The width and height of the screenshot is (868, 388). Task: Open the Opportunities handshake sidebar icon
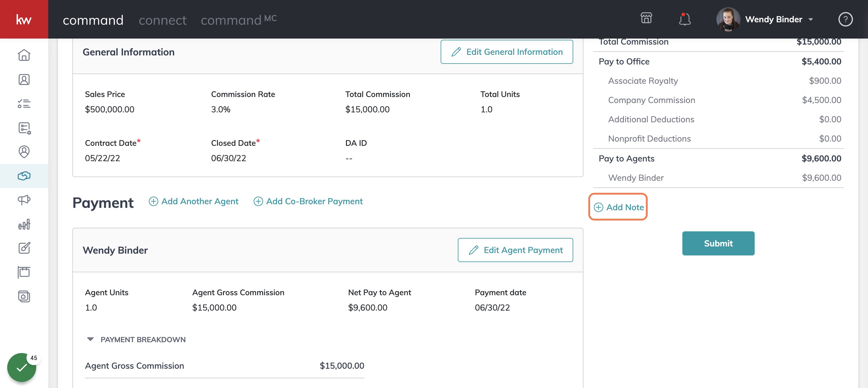point(24,176)
